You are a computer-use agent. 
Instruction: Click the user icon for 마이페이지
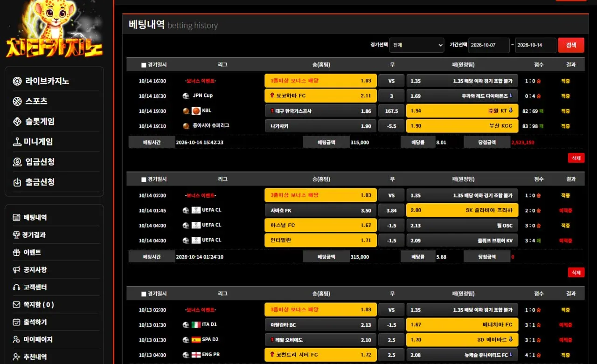pyautogui.click(x=16, y=340)
